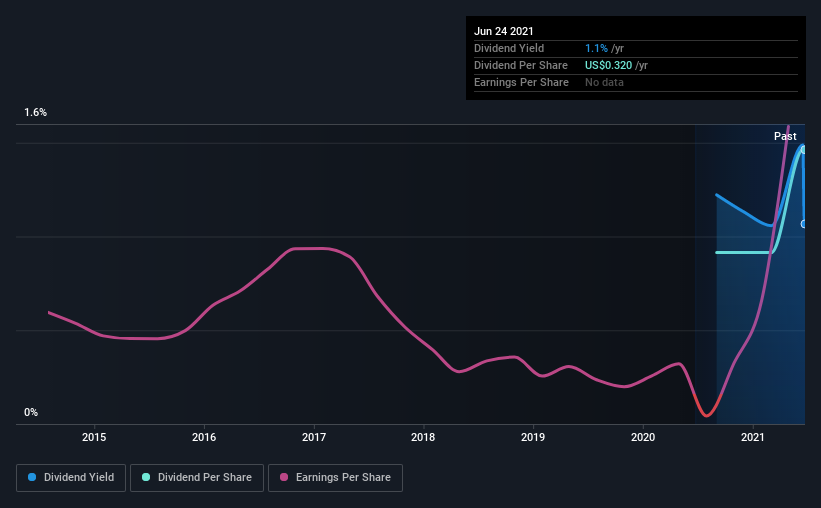Pick the 2018 tick label on the axis
The height and width of the screenshot is (508, 821).
423,437
